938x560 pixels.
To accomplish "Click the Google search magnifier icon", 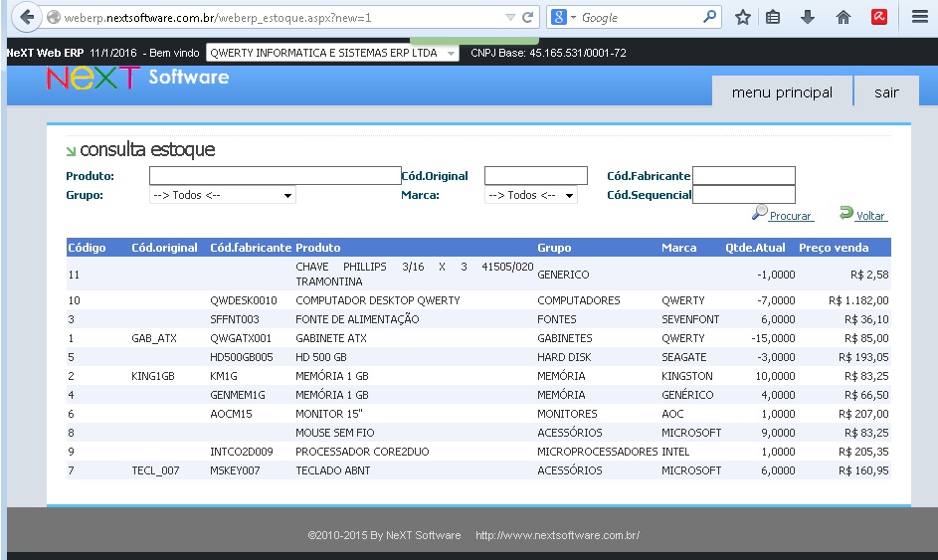I will pyautogui.click(x=709, y=17).
